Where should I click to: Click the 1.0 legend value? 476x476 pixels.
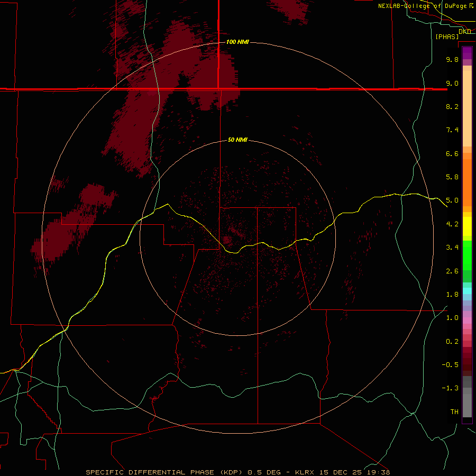click(x=452, y=318)
